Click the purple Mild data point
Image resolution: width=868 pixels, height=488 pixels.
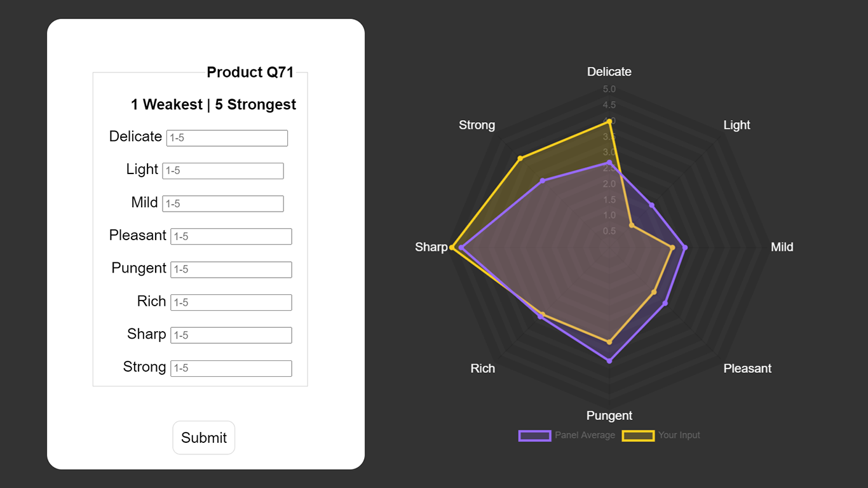click(x=685, y=247)
